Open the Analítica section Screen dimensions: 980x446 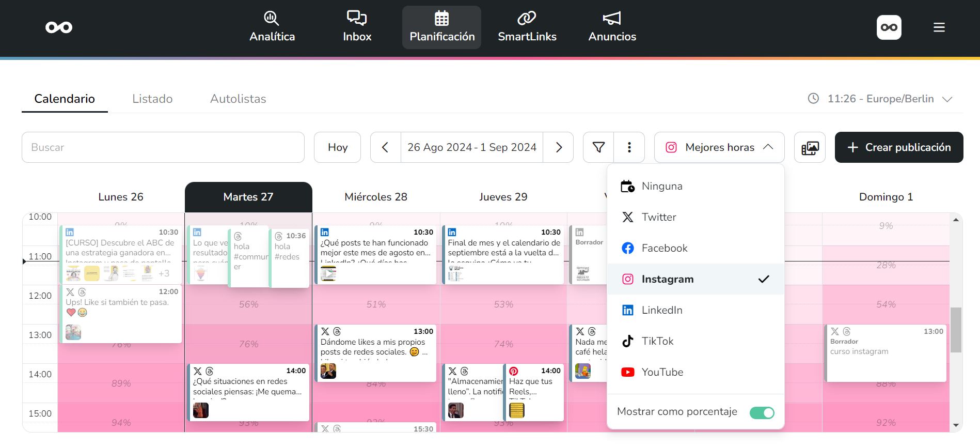[272, 27]
